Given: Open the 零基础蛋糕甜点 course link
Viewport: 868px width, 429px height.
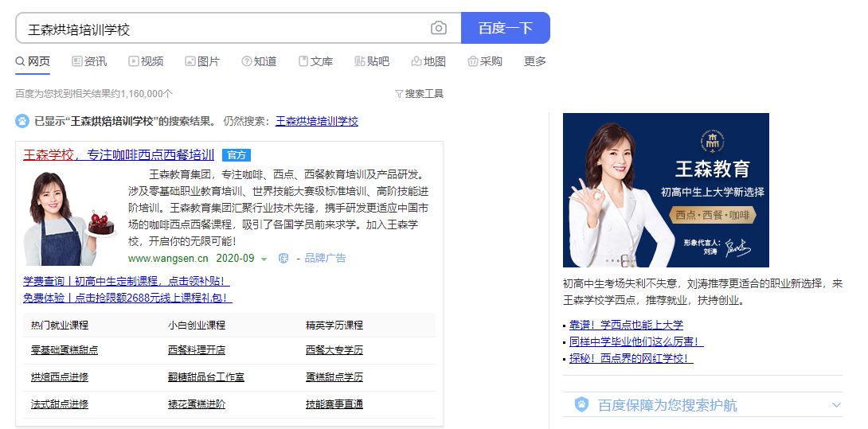Looking at the screenshot, I should click(x=65, y=350).
